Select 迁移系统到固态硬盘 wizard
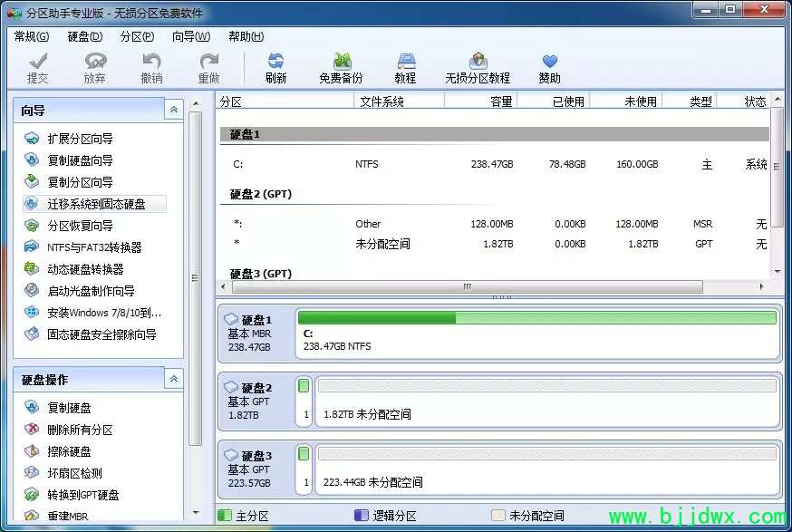 [94, 204]
